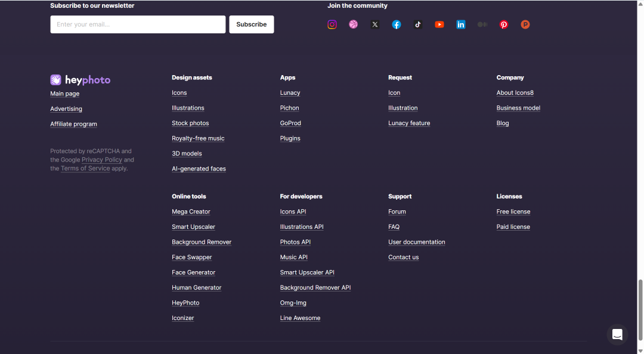Open About Icons8 link
This screenshot has width=644, height=354.
(515, 93)
